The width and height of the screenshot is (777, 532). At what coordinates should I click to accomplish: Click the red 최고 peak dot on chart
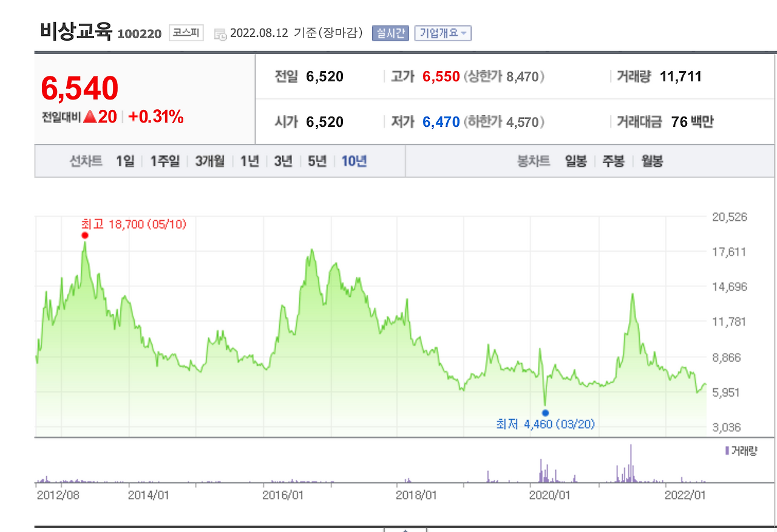(x=85, y=235)
